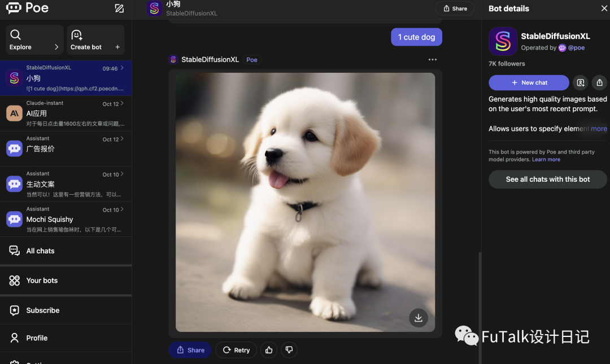Viewport: 610px width, 364px height.
Task: Go to All chats
Action: (66, 251)
